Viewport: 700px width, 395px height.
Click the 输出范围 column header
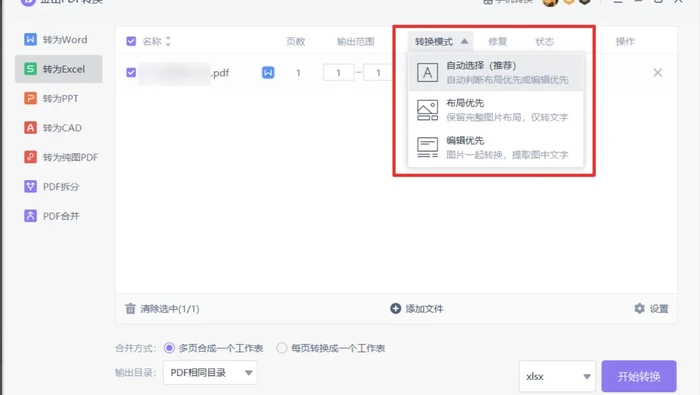[355, 42]
